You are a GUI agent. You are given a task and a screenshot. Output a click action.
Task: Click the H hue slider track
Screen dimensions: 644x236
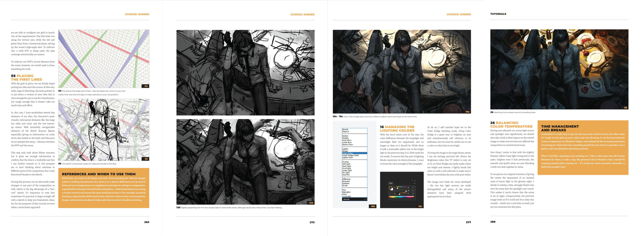coord(401,187)
